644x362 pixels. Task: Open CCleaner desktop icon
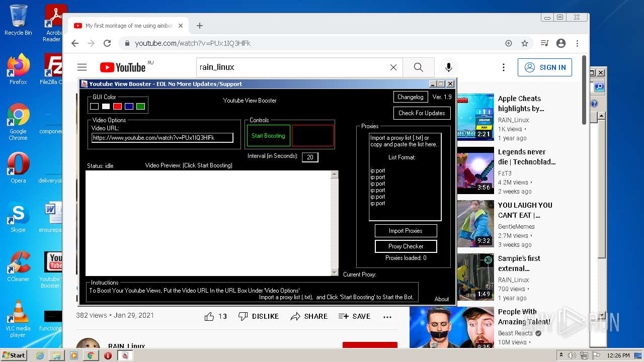point(18,266)
